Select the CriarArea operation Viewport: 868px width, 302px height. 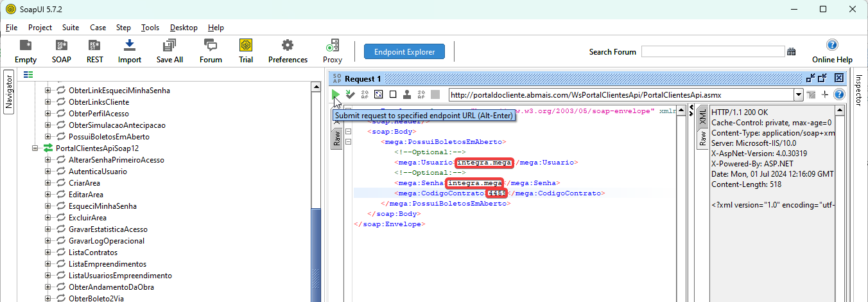pyautogui.click(x=85, y=183)
